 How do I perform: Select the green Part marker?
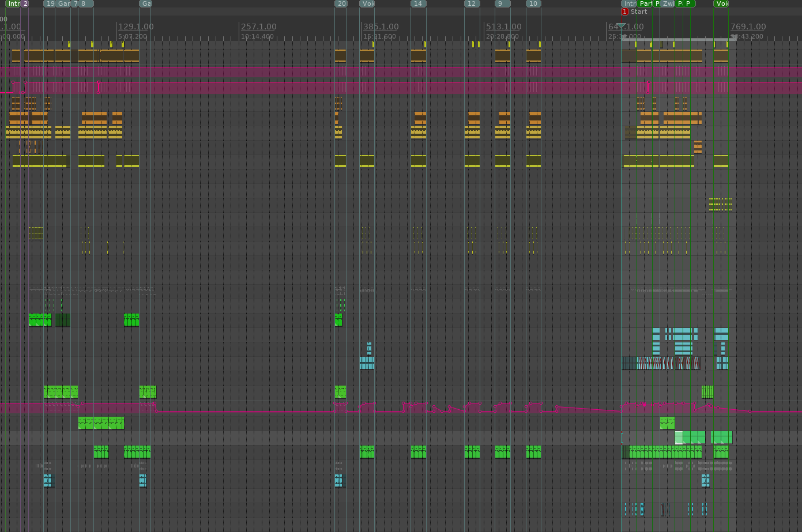coord(646,3)
